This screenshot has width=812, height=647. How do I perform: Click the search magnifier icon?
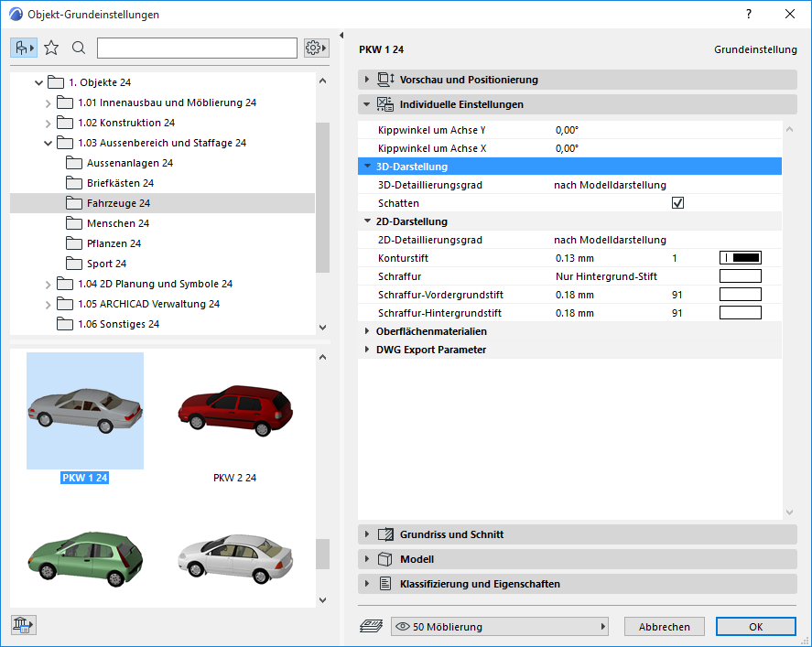coord(79,48)
